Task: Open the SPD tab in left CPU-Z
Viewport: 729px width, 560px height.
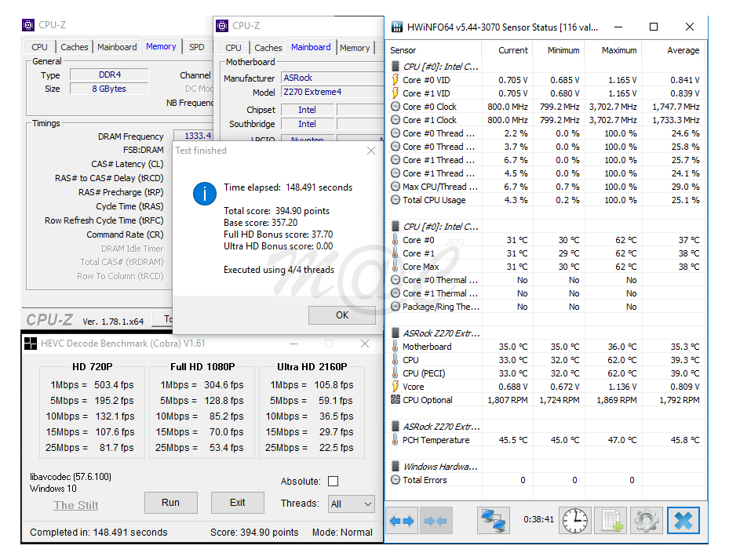Action: [197, 47]
